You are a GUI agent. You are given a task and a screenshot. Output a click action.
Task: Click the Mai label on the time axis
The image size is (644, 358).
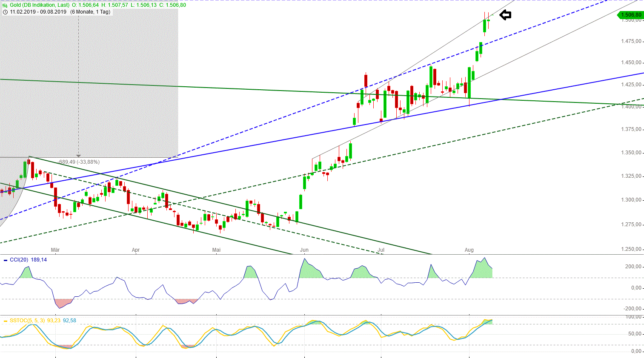(x=216, y=250)
